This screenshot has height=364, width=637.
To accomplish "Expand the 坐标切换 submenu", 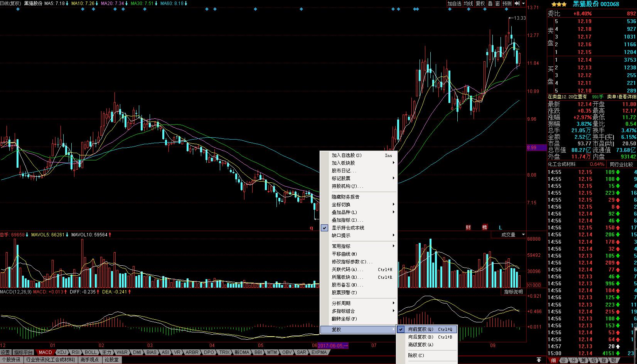I will 358,205.
